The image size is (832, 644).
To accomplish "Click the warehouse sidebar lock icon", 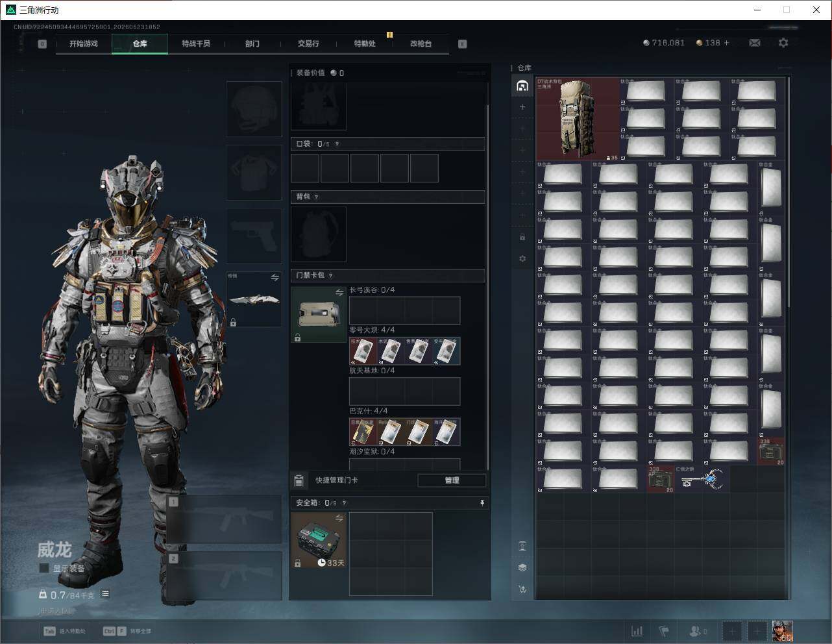I will (522, 237).
